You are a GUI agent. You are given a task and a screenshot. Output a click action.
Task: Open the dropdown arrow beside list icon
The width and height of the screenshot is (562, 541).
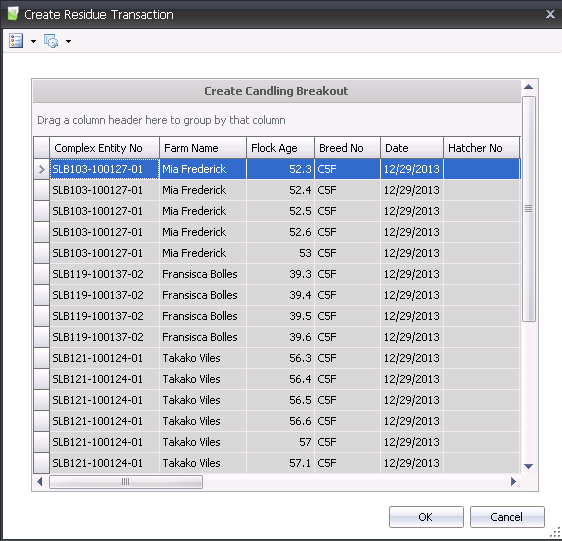[33, 42]
